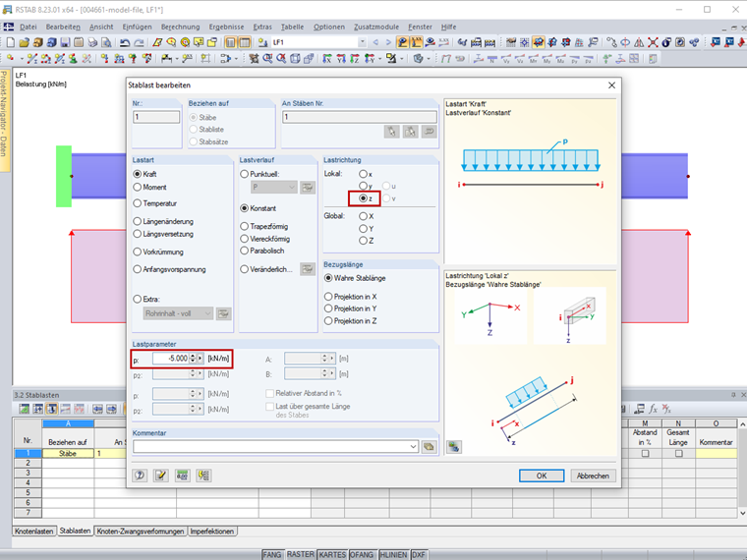Select local x load direction
747x560 pixels.
point(363,174)
